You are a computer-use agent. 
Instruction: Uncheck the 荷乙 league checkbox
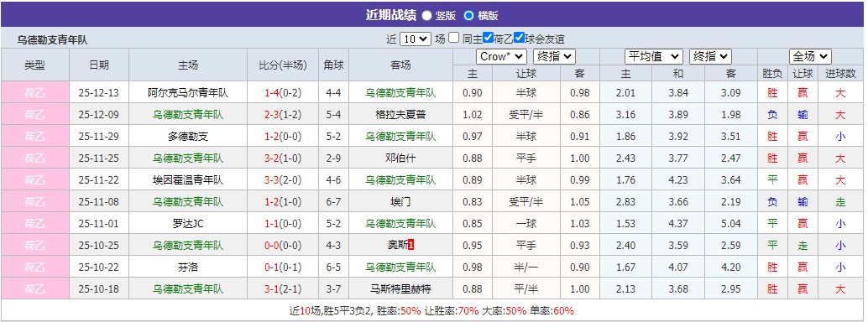tap(488, 38)
